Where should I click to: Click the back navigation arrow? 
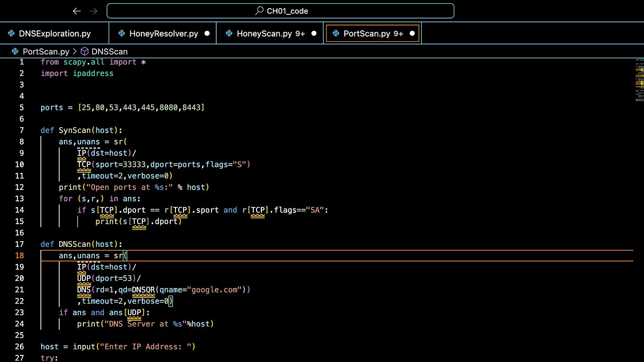coord(77,10)
